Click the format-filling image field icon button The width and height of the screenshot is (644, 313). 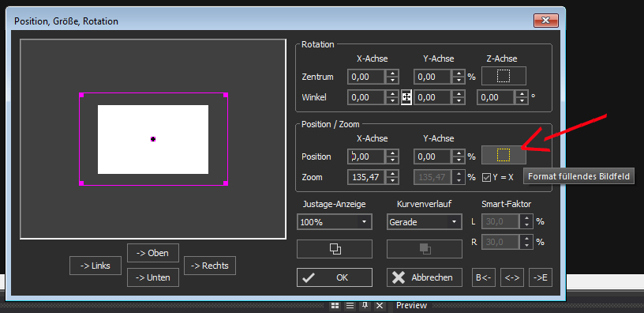[504, 155]
